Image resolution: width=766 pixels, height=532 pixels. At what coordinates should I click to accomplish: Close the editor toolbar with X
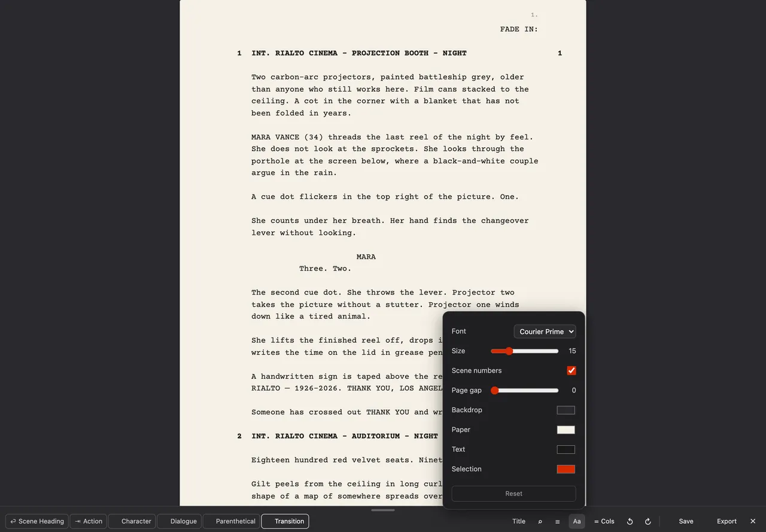[x=753, y=521]
